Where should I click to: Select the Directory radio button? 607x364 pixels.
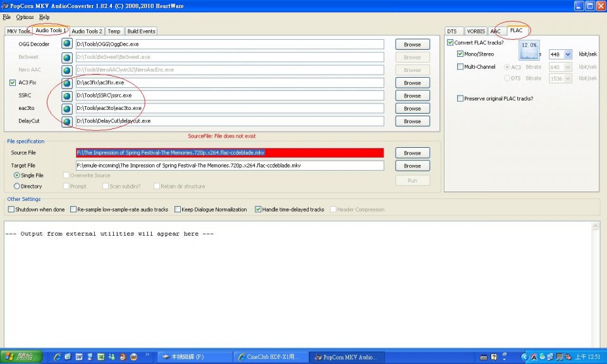pos(16,186)
